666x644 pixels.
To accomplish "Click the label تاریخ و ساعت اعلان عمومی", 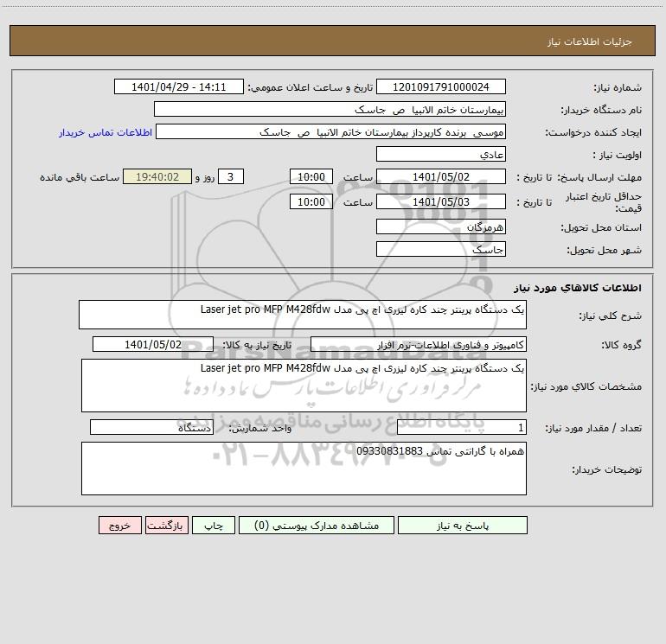I will click(310, 87).
